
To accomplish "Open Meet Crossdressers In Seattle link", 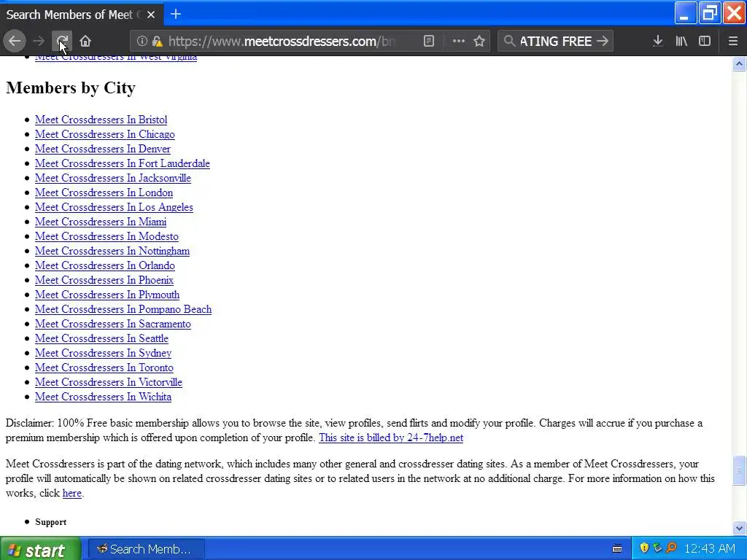I will [101, 338].
